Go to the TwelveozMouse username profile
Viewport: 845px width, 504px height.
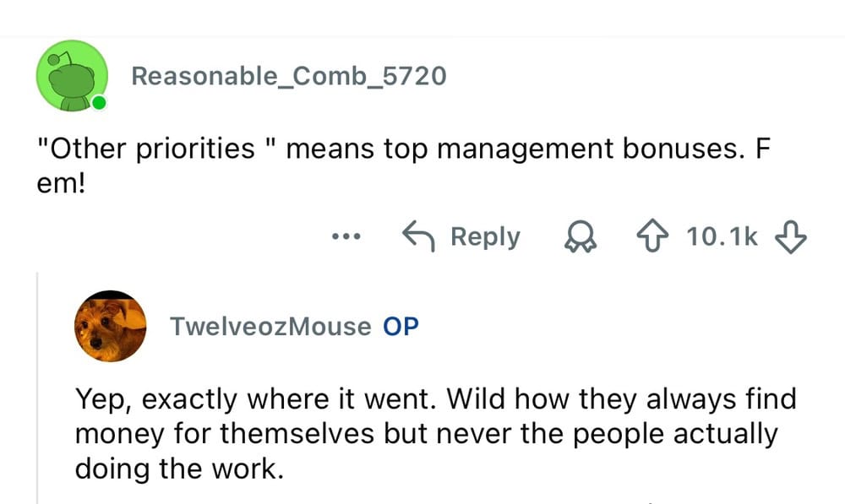click(x=270, y=327)
